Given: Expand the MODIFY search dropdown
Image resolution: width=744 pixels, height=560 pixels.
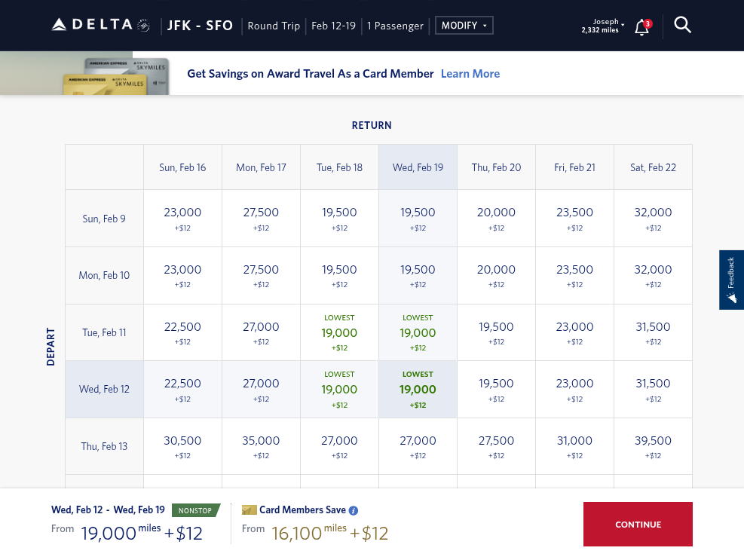Looking at the screenshot, I should 464,26.
